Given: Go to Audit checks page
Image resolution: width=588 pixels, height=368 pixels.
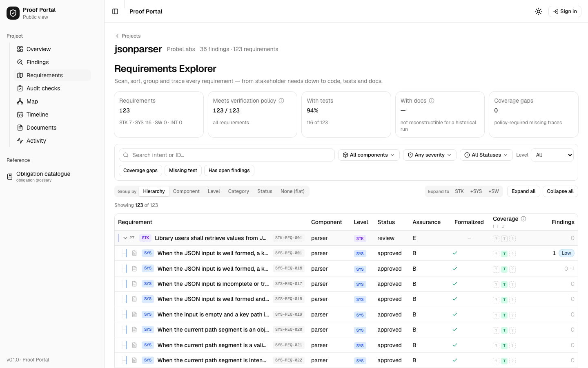Looking at the screenshot, I should (52, 88).
